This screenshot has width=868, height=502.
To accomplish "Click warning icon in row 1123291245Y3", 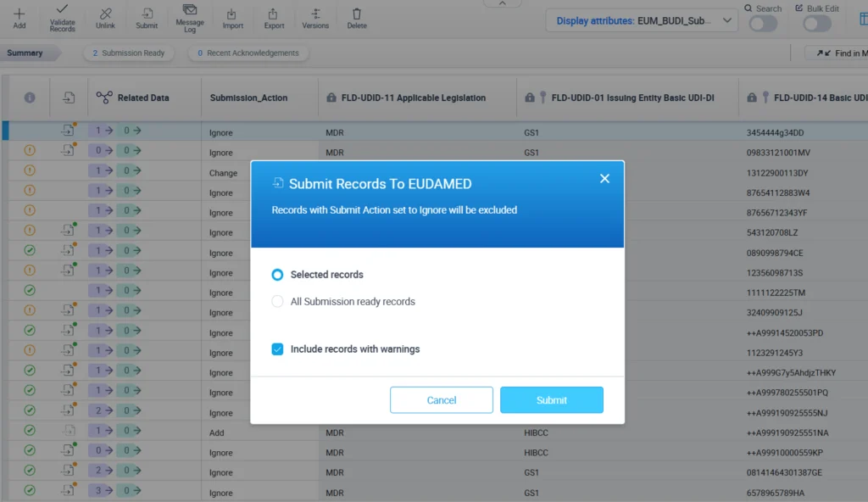I will pos(30,350).
